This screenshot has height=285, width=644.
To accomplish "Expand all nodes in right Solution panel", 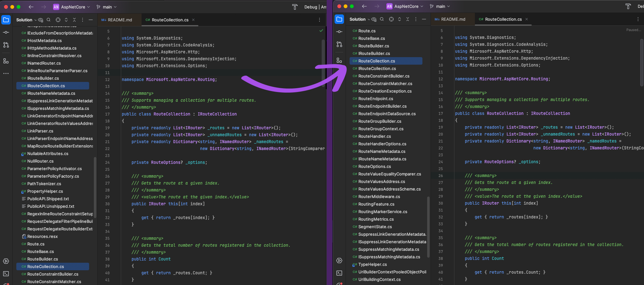I will pos(400,19).
